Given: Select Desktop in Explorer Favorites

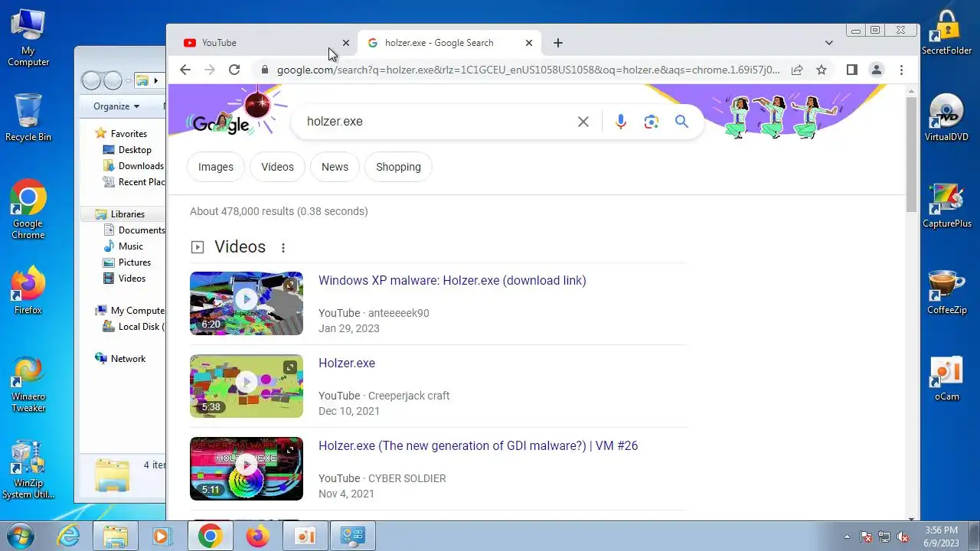Looking at the screenshot, I should (x=135, y=150).
